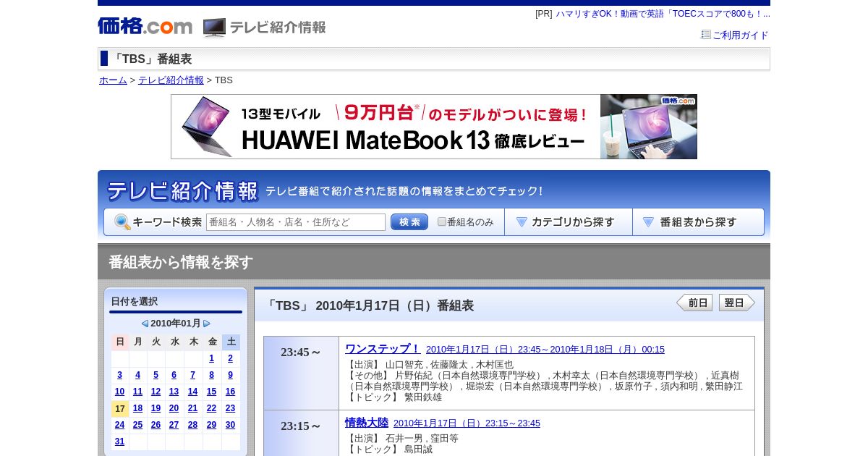Viewport: 868px width, 456px height.
Task: Toggle the 番組名のみ checkbox
Action: pyautogui.click(x=442, y=222)
